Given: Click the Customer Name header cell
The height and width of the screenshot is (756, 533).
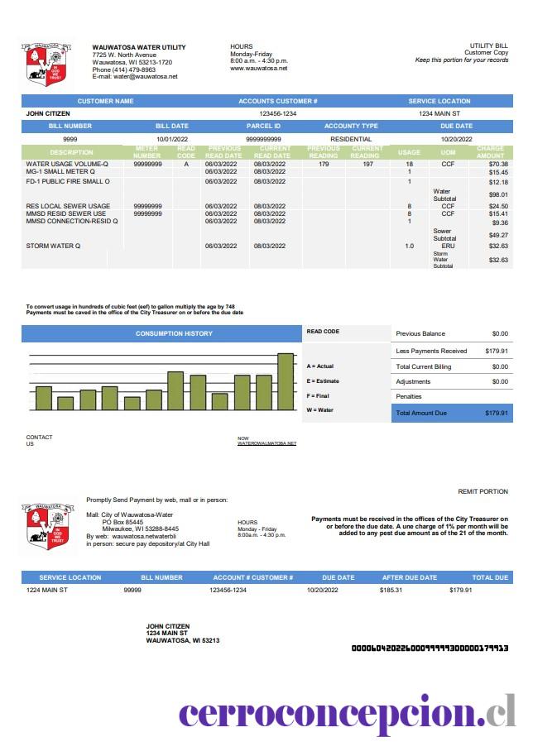Looking at the screenshot, I should click(105, 101).
